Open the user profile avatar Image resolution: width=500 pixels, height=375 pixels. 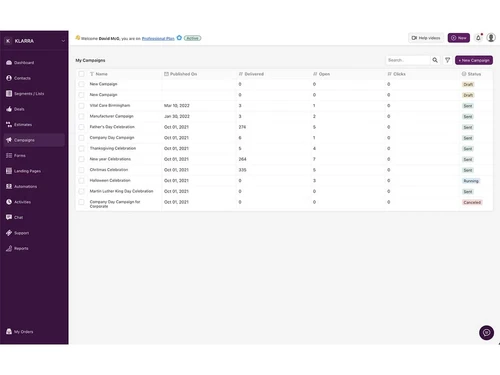[491, 38]
